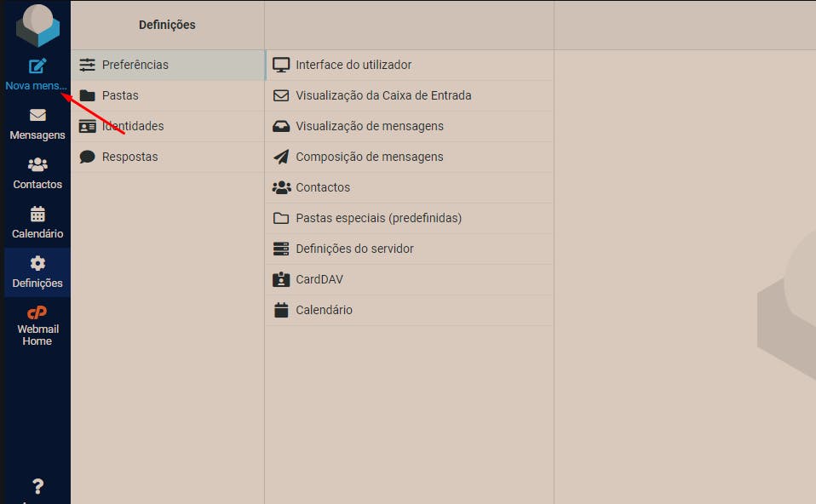Open Interface do utilizador preferences
This screenshot has width=816, height=504.
(409, 65)
